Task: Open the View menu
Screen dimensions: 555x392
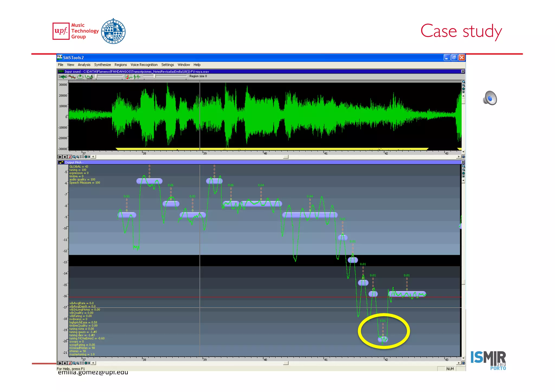Action: [70, 65]
